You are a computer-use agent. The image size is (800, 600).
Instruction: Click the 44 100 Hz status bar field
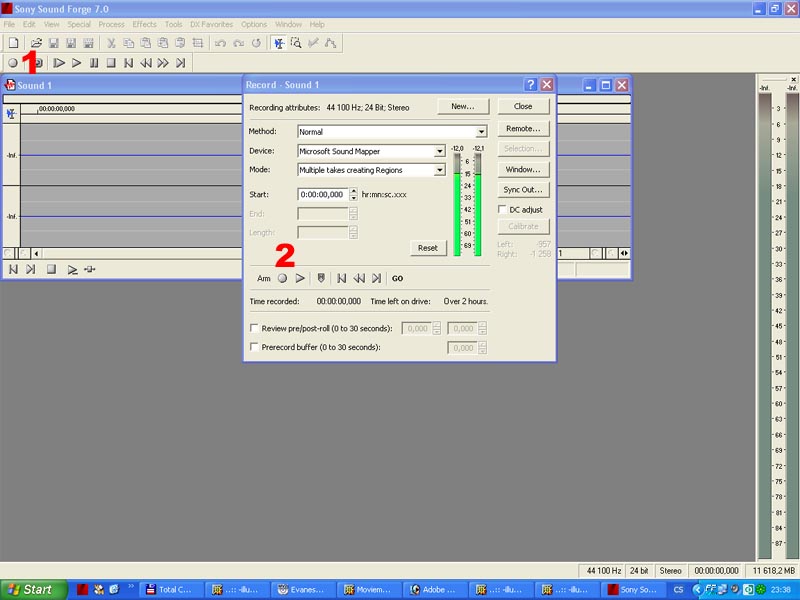tap(604, 570)
